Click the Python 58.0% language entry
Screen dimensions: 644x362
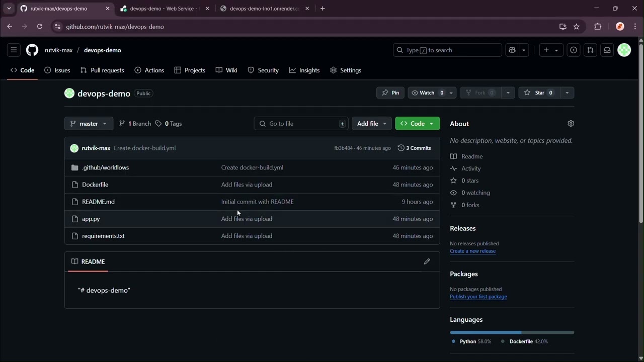[x=471, y=341]
